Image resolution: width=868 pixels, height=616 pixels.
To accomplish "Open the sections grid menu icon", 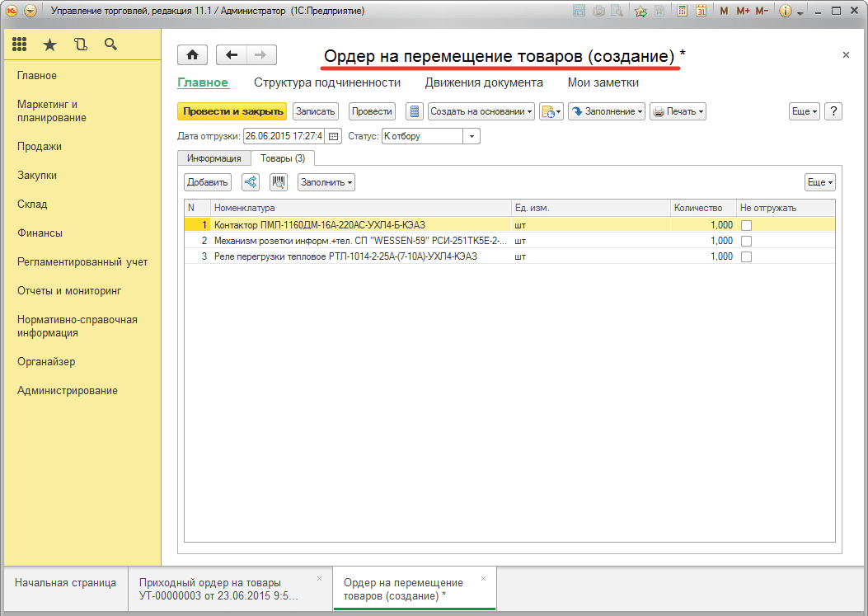I will pyautogui.click(x=20, y=45).
